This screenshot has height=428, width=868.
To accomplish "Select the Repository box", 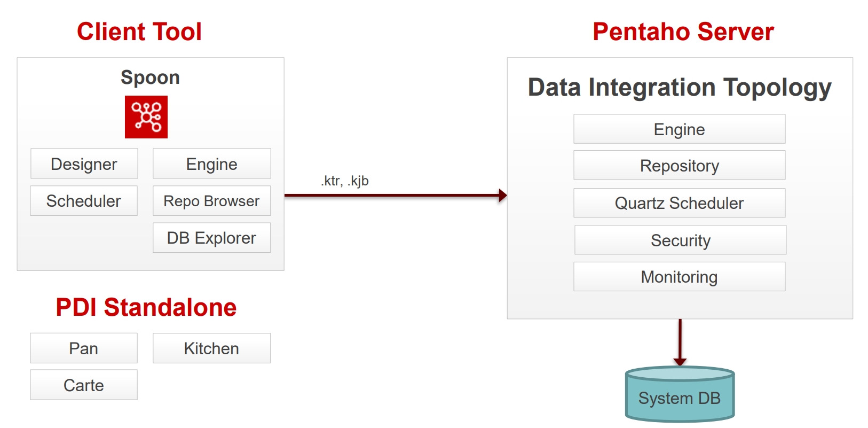I will click(x=679, y=166).
